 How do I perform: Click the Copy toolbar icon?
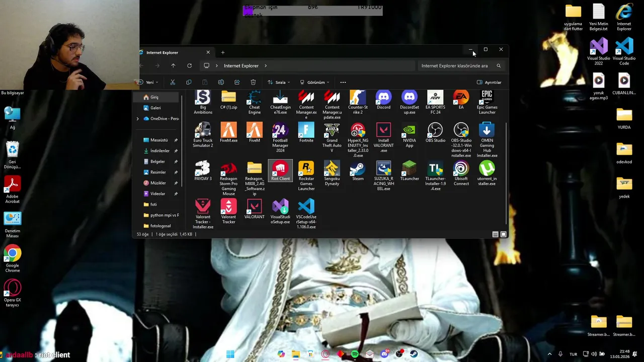pyautogui.click(x=189, y=82)
